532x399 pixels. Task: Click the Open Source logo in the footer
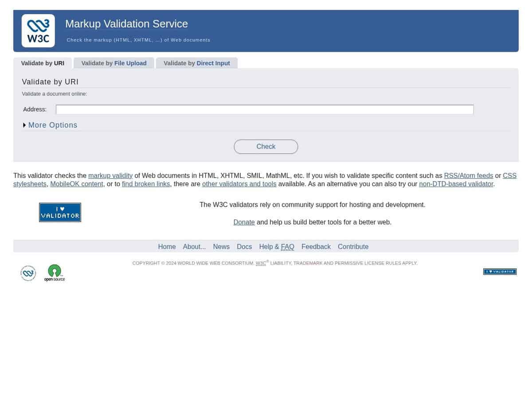point(55,273)
